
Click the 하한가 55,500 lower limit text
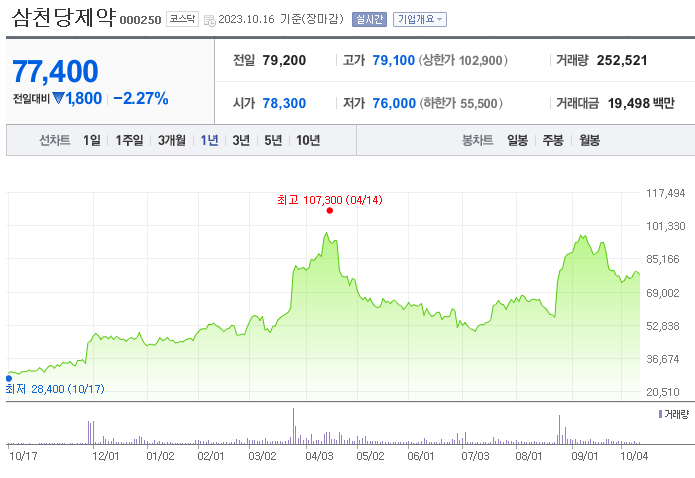tap(461, 103)
